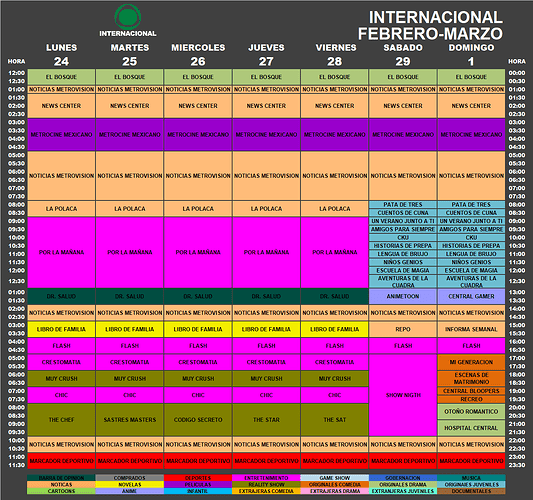Click METROCINE MEXICANO in the SABADO column
Screen dimensions: 533x500
point(403,135)
